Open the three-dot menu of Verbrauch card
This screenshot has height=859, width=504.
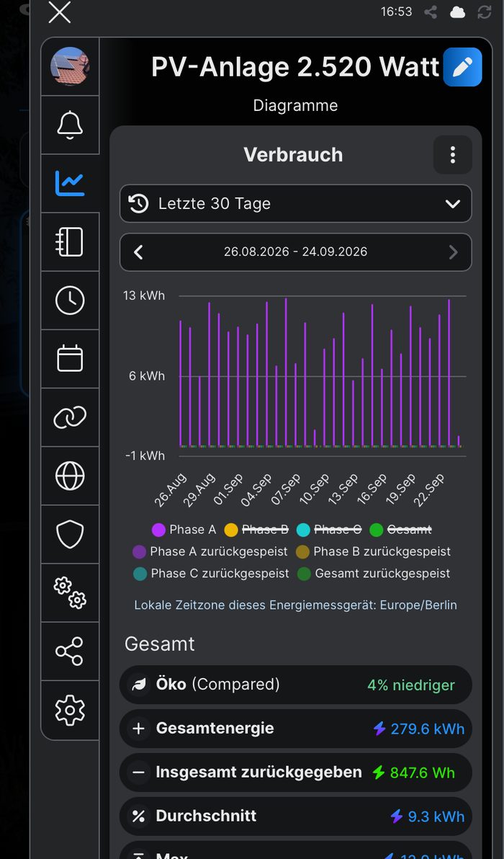coord(453,155)
